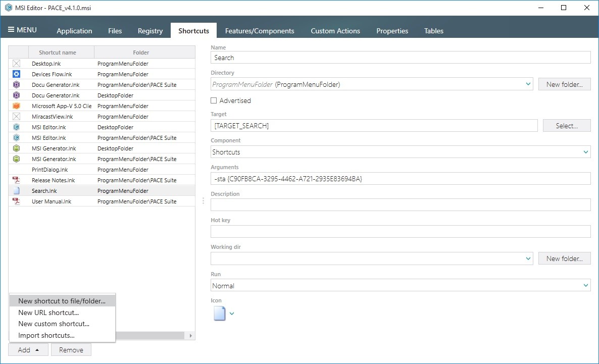599x364 pixels.
Task: Click Docu Generator icon in PACE Suite row
Action: [17, 85]
